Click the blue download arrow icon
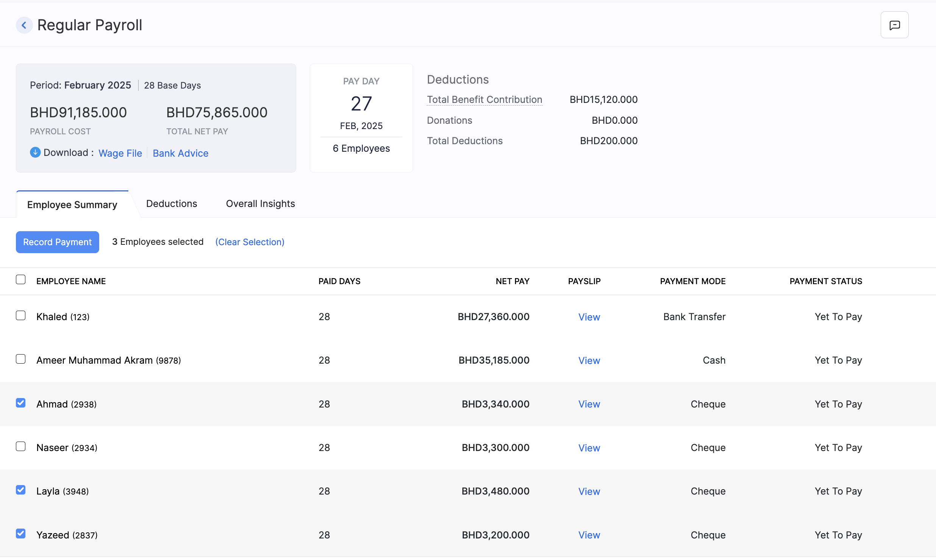The image size is (936, 560). 35,152
